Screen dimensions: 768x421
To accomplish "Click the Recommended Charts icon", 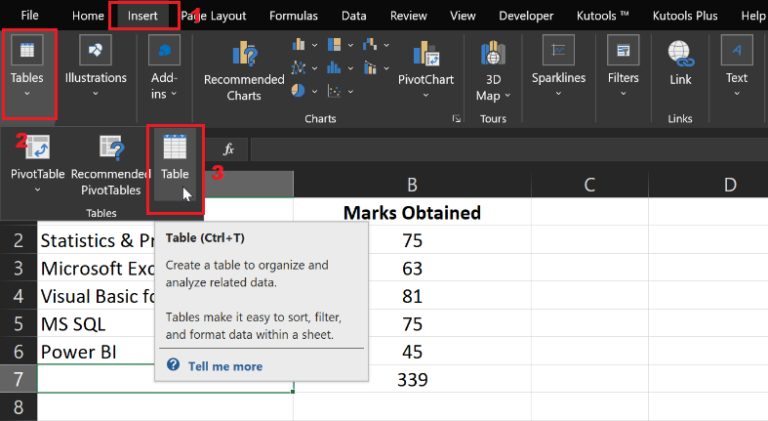I will [x=244, y=66].
